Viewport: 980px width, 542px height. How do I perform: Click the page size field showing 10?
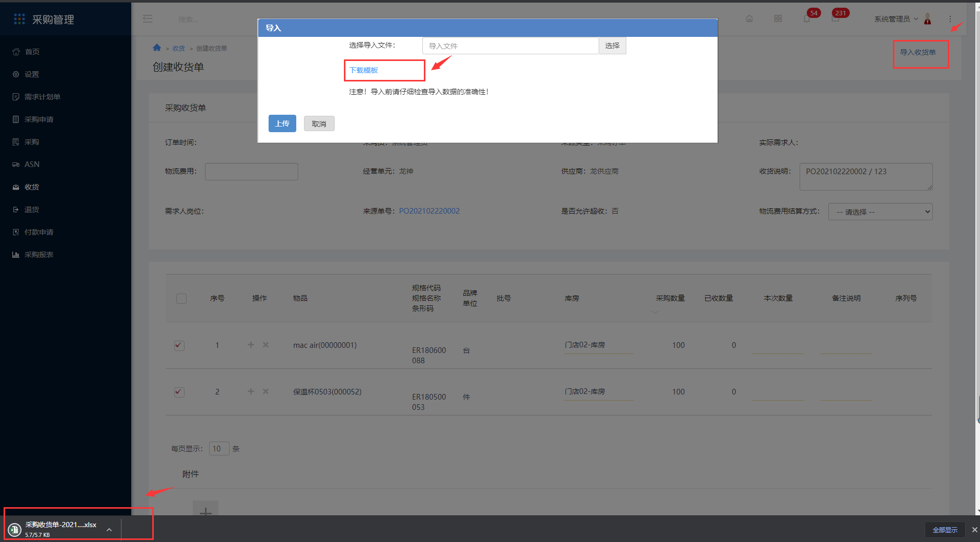(219, 449)
